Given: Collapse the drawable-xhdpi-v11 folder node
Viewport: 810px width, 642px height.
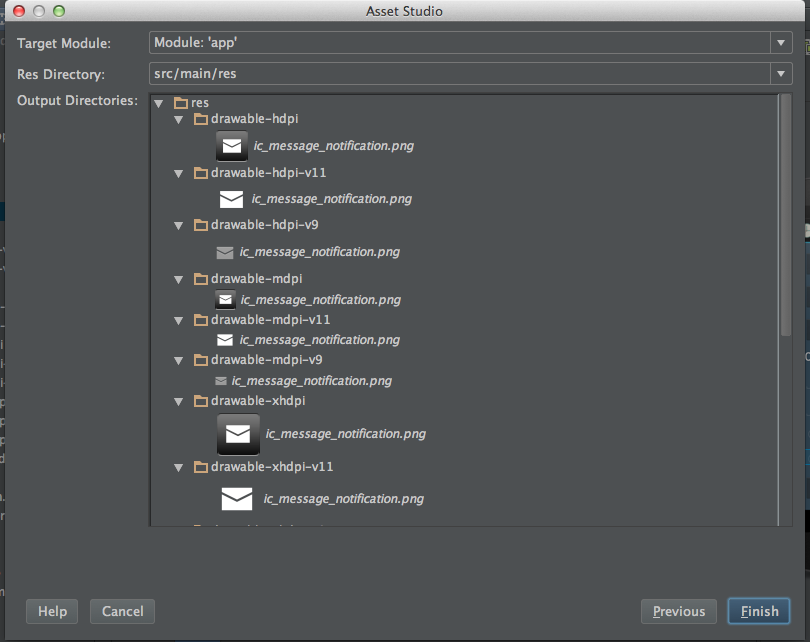Looking at the screenshot, I should click(x=179, y=467).
